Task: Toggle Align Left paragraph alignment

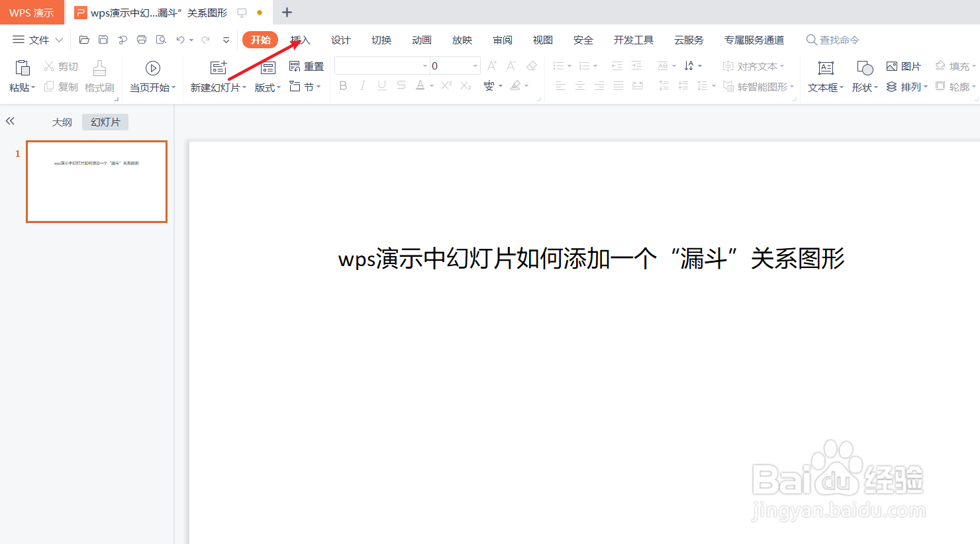Action: (x=560, y=86)
